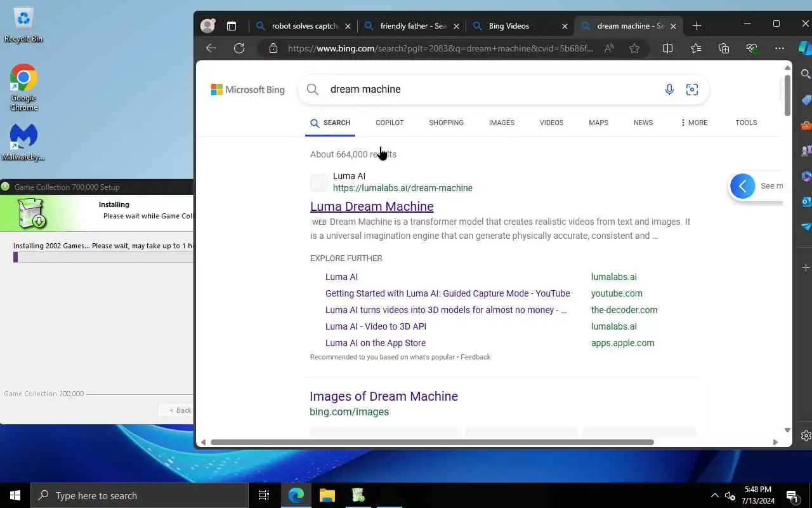Image resolution: width=812 pixels, height=508 pixels.
Task: Switch to the Bing Videos tab
Action: [x=520, y=26]
